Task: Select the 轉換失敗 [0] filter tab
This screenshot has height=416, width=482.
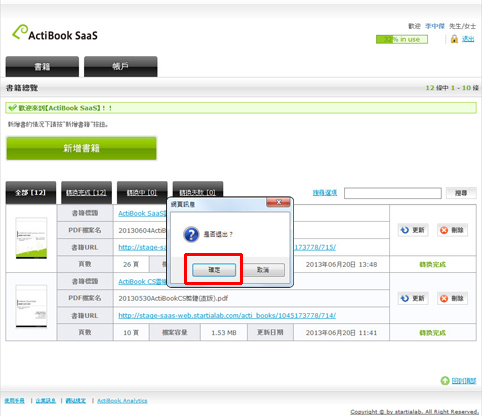Action: tap(198, 190)
